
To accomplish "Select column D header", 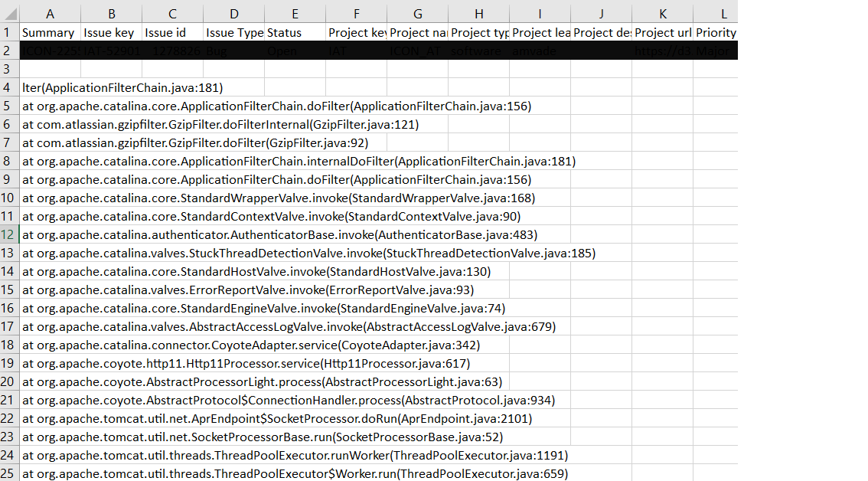I will coord(233,14).
